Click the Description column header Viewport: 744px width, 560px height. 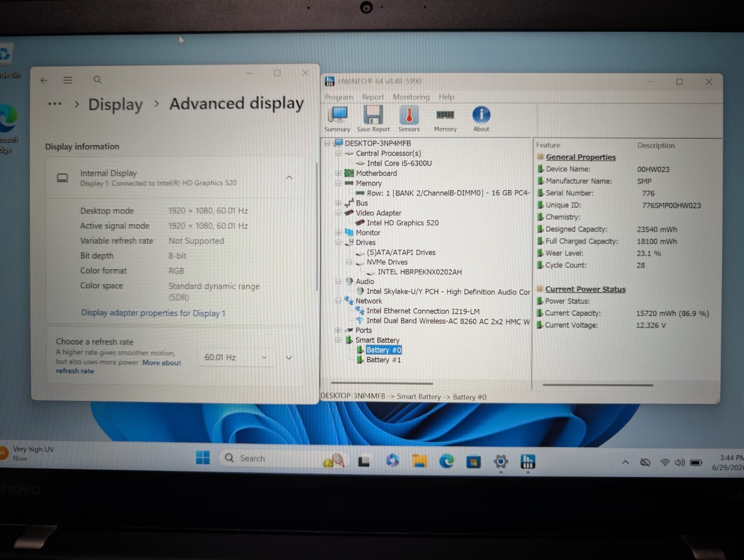656,146
